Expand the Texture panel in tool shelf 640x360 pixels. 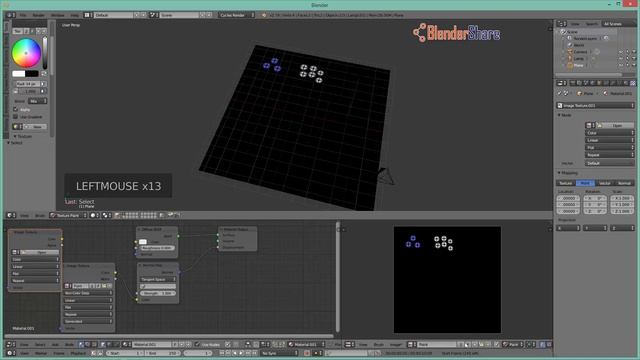pyautogui.click(x=23, y=136)
